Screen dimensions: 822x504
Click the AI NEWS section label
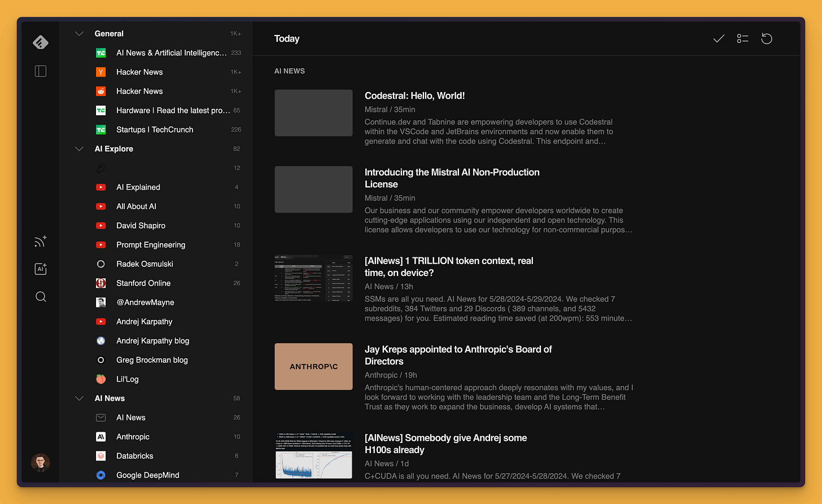click(x=290, y=71)
